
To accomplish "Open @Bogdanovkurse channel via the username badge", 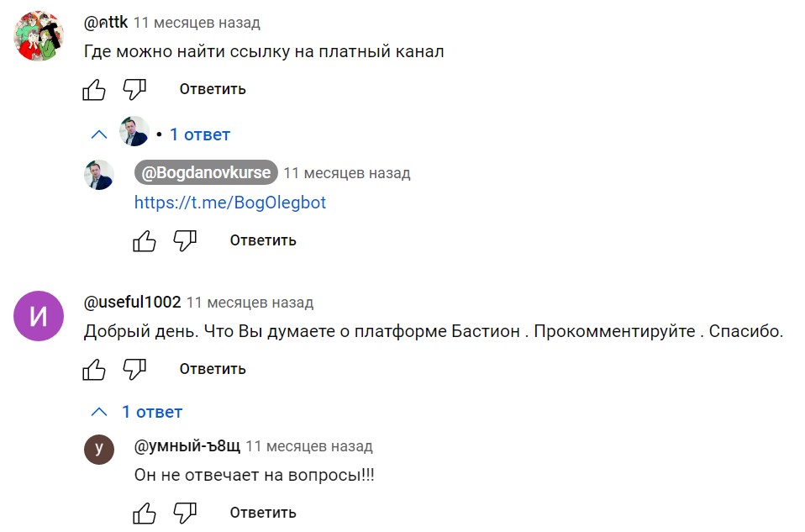I will tap(206, 173).
